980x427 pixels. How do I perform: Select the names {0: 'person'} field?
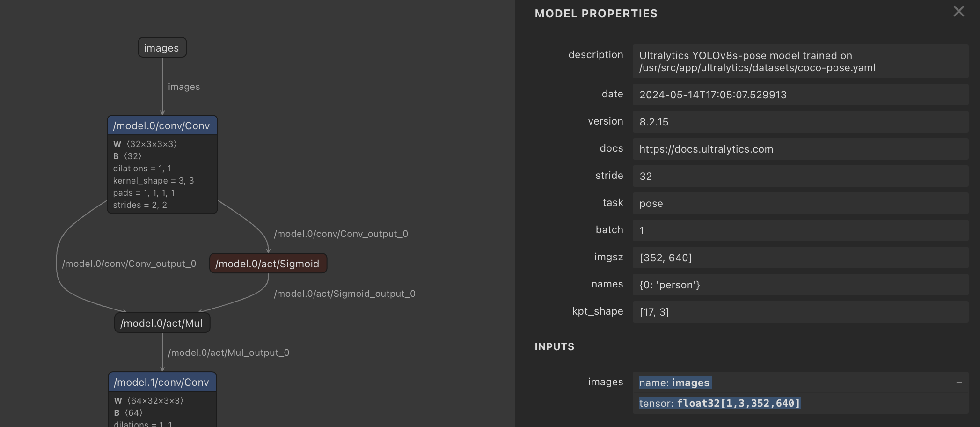pyautogui.click(x=799, y=285)
